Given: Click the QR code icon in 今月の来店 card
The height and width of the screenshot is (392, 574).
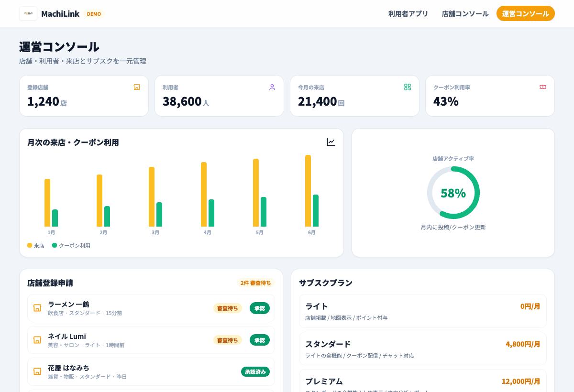Looking at the screenshot, I should pos(408,87).
